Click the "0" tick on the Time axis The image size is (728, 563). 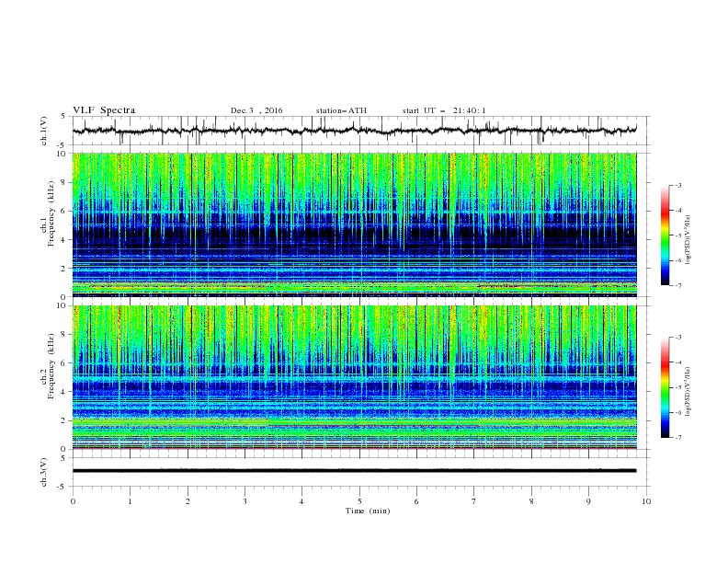[x=73, y=501]
